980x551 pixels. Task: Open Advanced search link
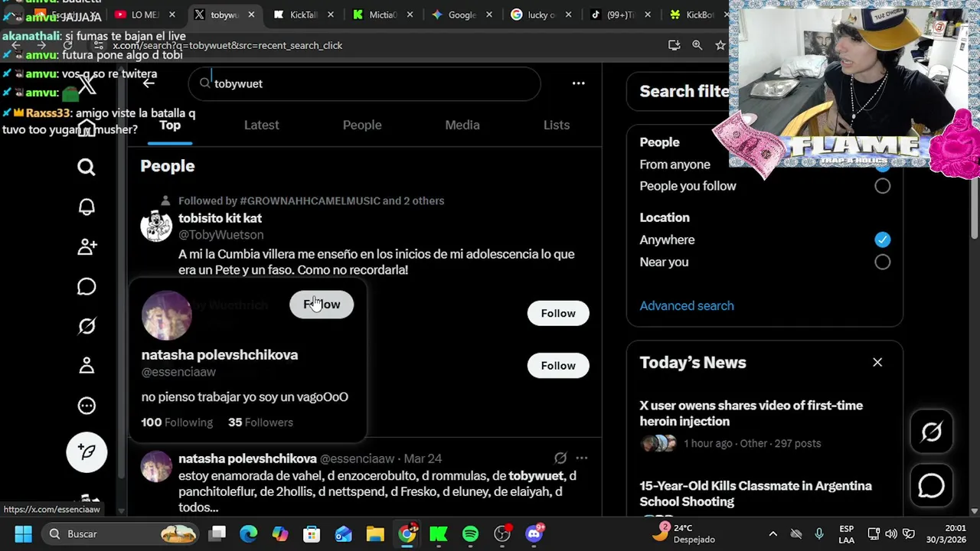(x=687, y=306)
